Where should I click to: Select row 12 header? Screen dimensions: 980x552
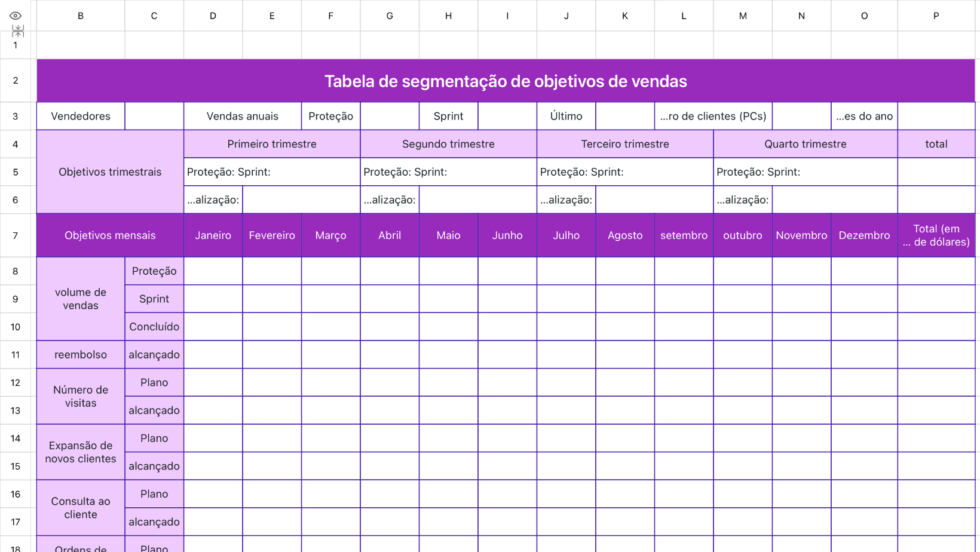pos(16,382)
